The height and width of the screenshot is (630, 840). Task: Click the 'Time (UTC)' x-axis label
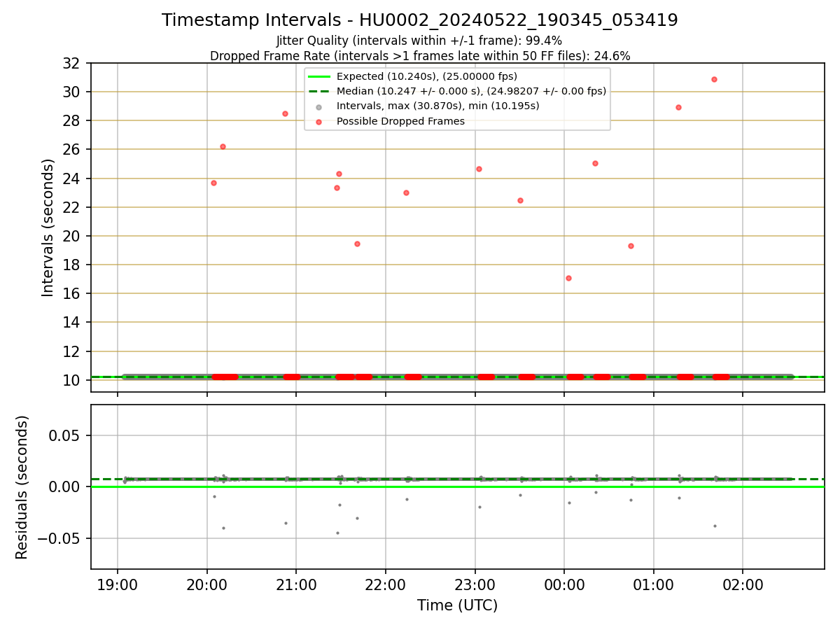(x=457, y=605)
